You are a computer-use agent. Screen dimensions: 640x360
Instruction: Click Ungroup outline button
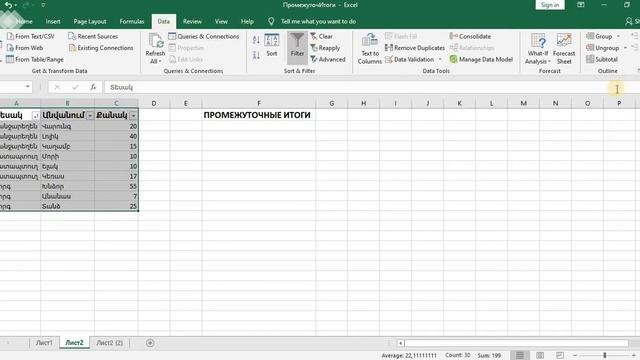click(603, 48)
